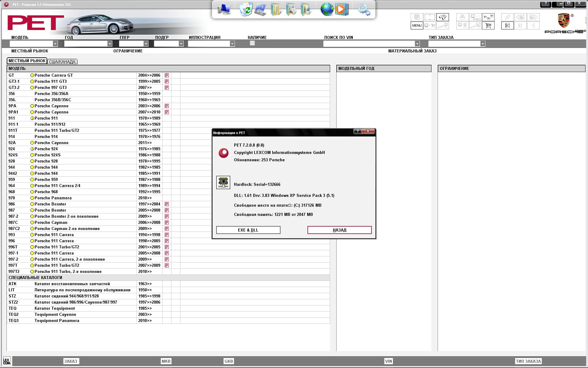Open the single shopping cart icon
This screenshot has width=588, height=368.
click(488, 25)
